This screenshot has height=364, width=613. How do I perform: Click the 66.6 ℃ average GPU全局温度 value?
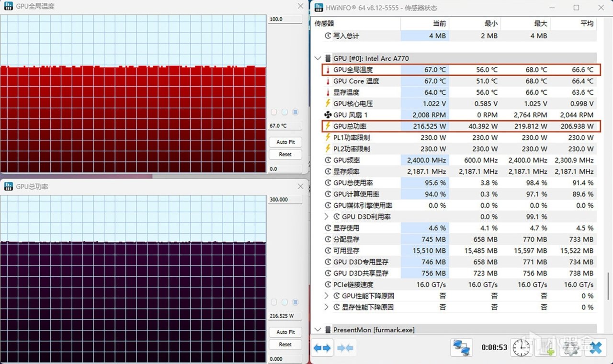[582, 70]
